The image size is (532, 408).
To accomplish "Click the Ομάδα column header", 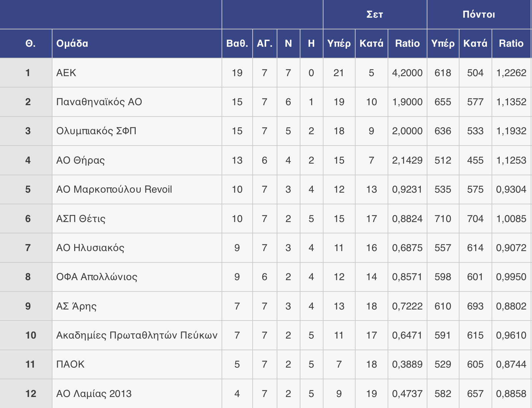I will point(72,43).
